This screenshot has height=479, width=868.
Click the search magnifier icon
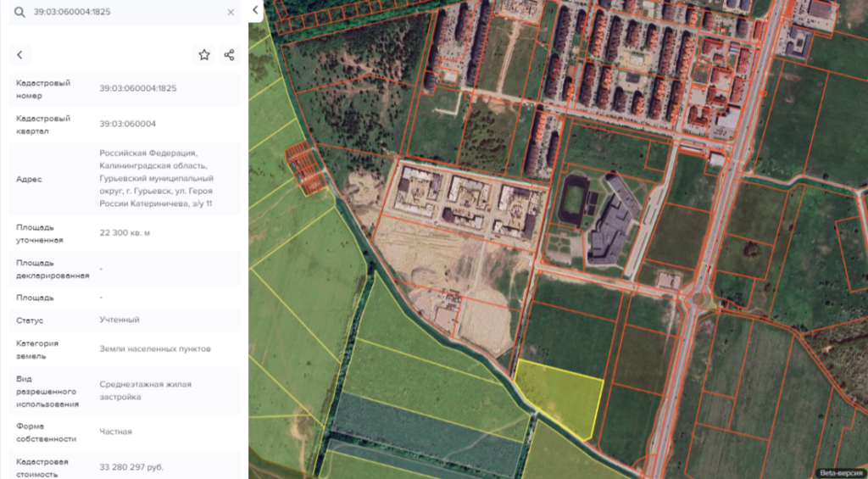coord(19,12)
